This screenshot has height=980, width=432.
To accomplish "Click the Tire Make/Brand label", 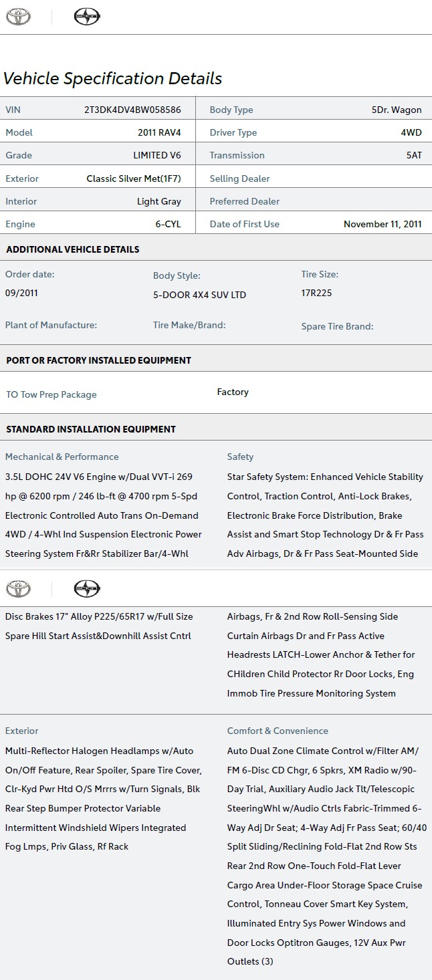I will [189, 325].
